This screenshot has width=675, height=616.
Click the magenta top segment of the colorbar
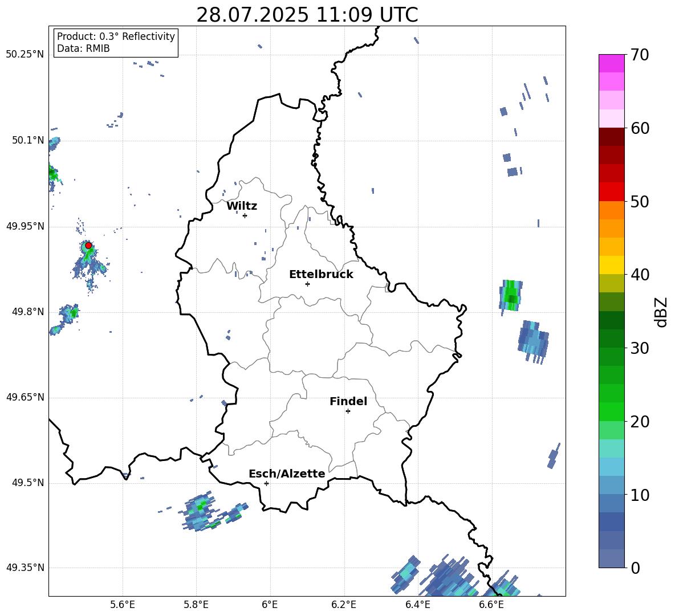point(611,63)
